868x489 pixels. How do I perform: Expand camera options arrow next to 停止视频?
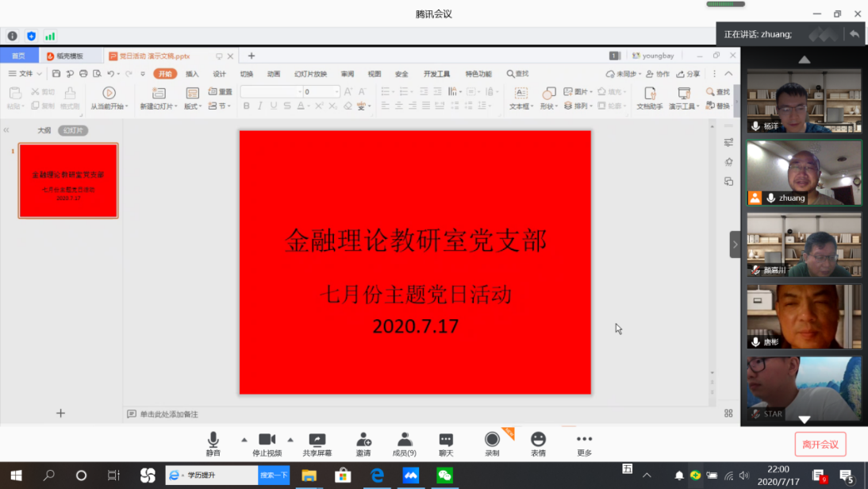coord(290,439)
